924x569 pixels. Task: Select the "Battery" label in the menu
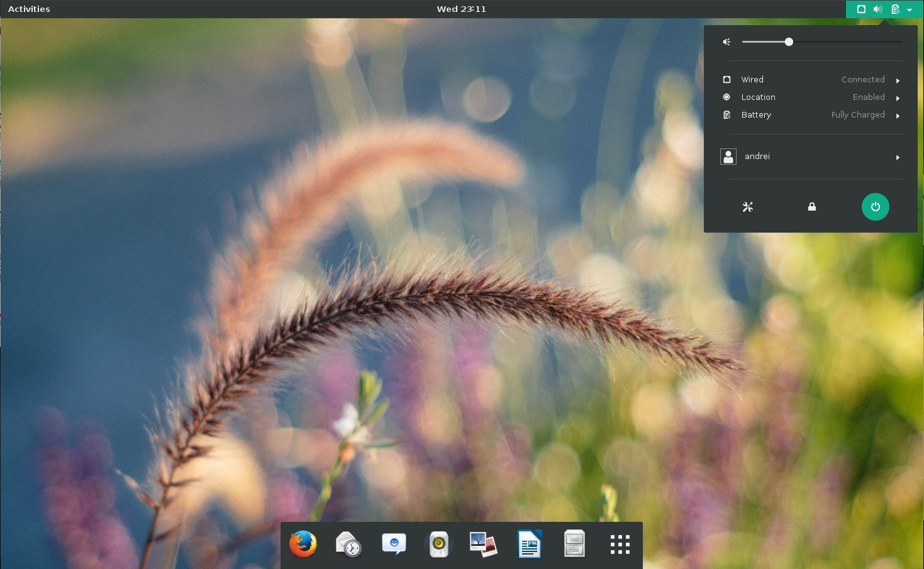[756, 115]
